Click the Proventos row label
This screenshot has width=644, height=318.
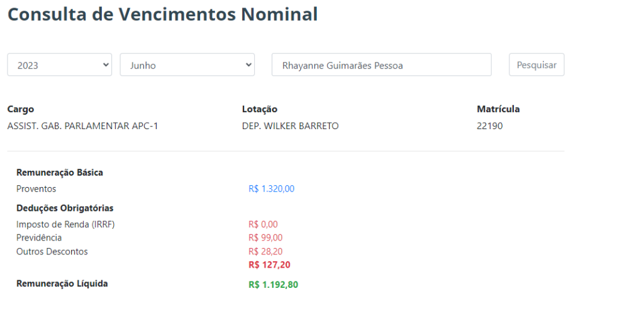(x=36, y=188)
